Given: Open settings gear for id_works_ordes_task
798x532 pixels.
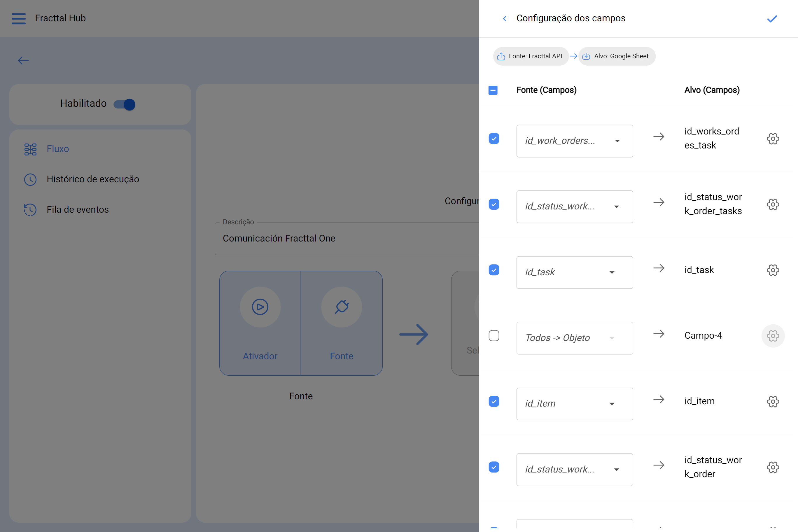Looking at the screenshot, I should (773, 139).
